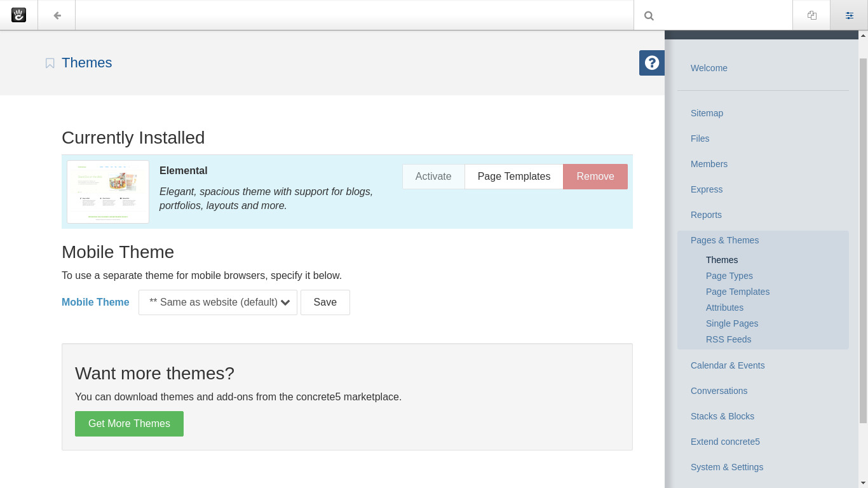Open the pages copy icon in toolbar

point(811,15)
